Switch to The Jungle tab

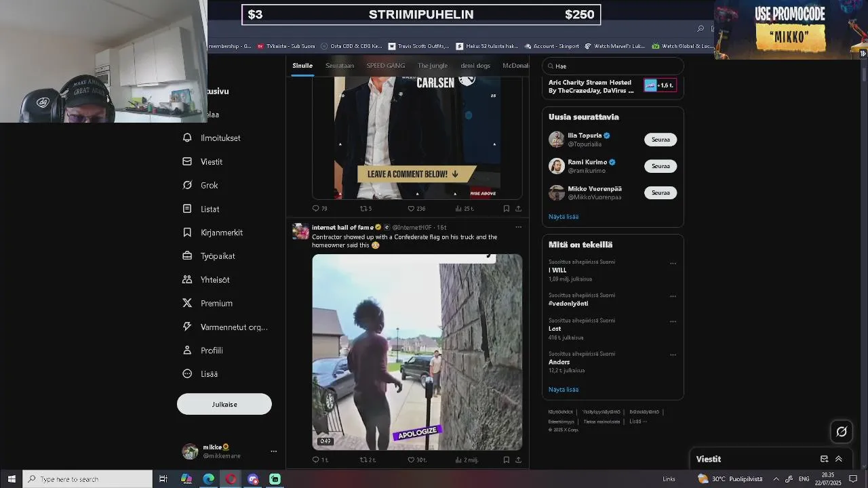click(x=433, y=66)
